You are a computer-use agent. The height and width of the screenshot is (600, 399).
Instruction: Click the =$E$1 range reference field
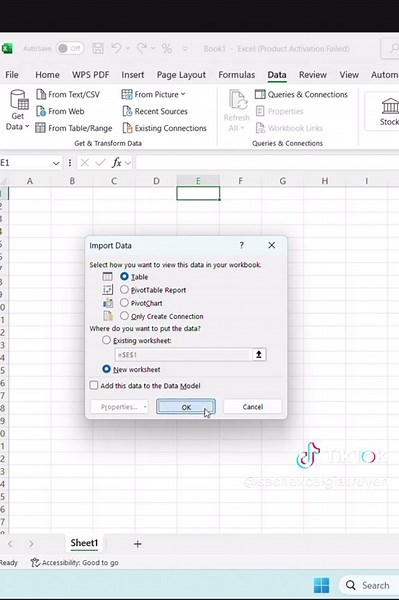click(183, 355)
